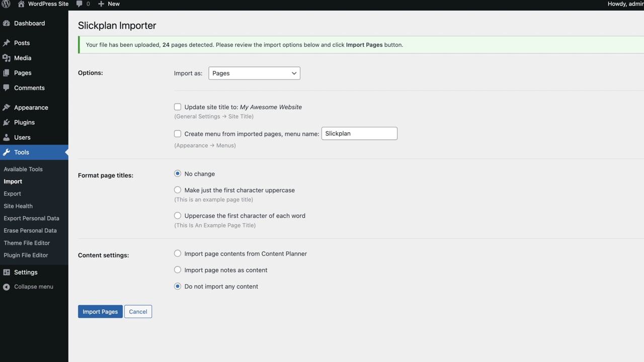This screenshot has width=644, height=362.
Task: Click the Media icon in sidebar
Action: (7, 58)
